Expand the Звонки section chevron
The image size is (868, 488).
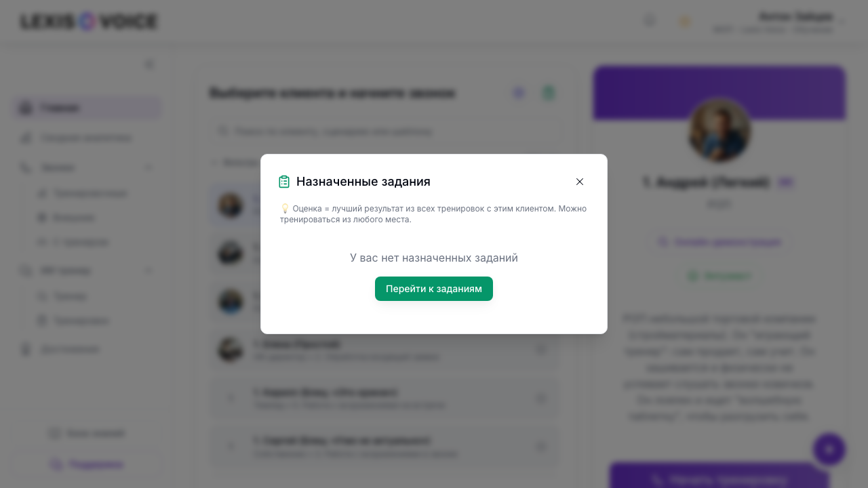click(x=149, y=167)
